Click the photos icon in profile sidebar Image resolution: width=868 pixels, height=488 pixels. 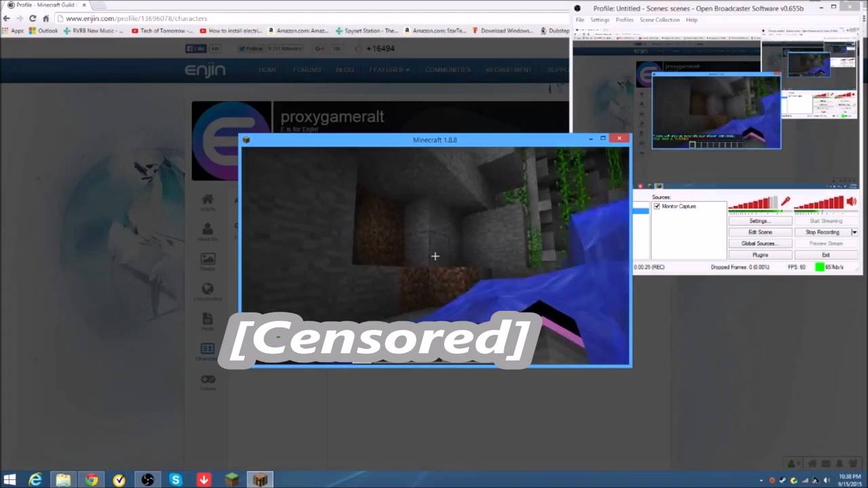(208, 259)
